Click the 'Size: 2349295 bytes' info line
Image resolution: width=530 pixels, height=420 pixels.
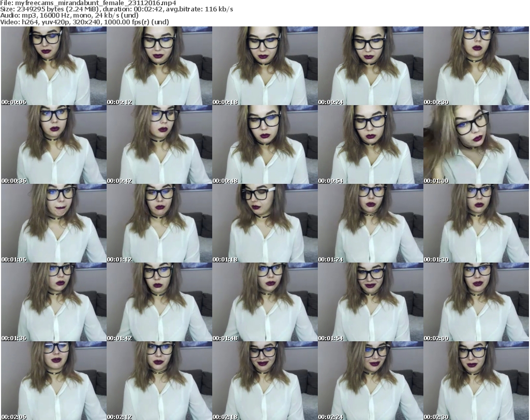click(116, 9)
